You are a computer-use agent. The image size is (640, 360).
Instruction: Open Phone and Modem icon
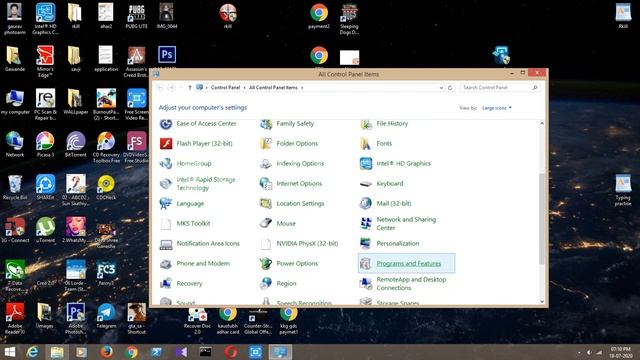tap(166, 264)
